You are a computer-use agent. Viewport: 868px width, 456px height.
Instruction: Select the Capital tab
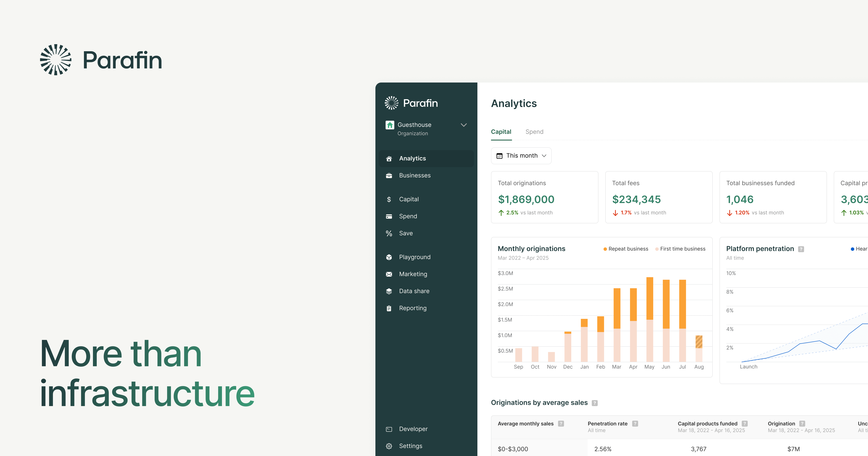pos(501,132)
